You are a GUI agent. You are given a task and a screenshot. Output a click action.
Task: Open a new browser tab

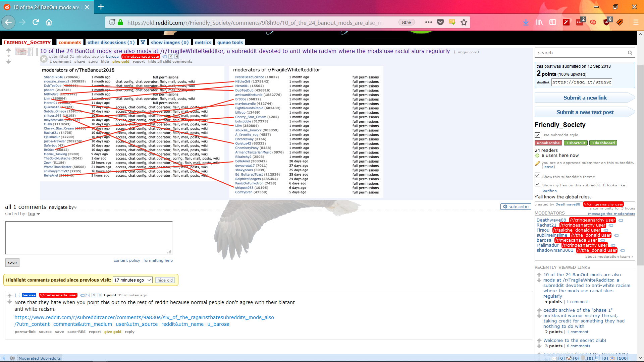(101, 7)
